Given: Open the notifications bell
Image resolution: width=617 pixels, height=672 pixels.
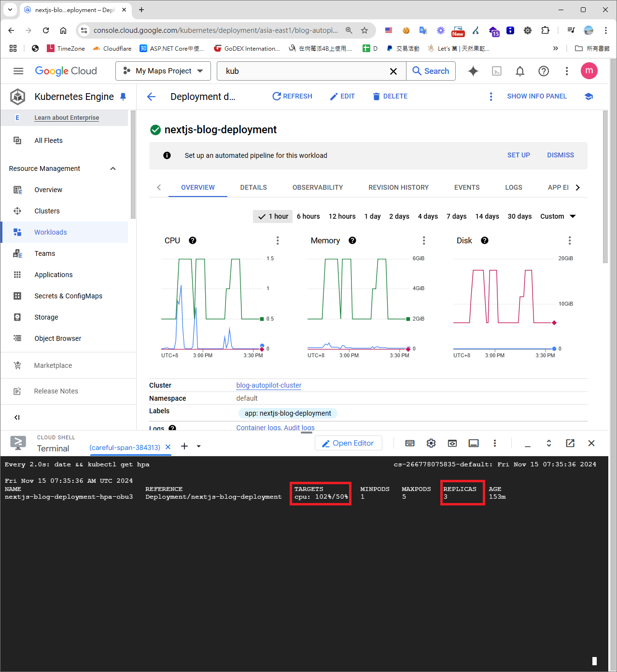Looking at the screenshot, I should pos(520,71).
